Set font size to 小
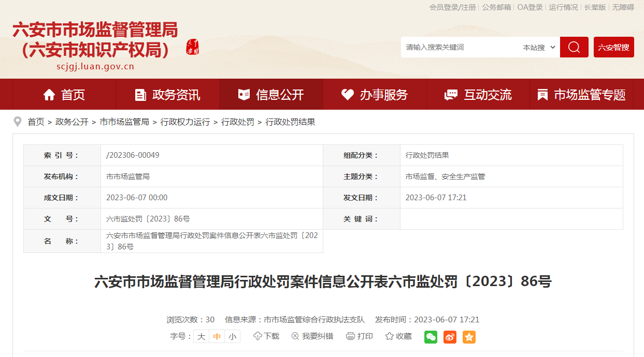This screenshot has height=357, width=644. [233, 336]
